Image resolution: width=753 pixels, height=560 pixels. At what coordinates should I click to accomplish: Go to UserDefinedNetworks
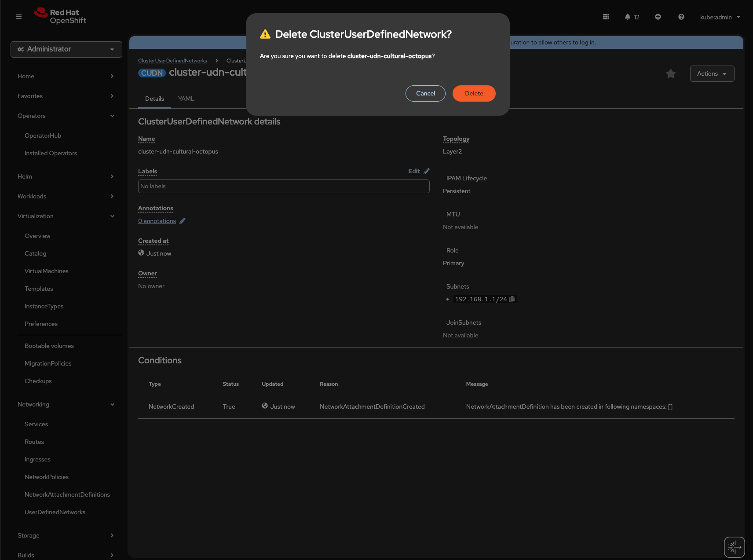tap(55, 512)
